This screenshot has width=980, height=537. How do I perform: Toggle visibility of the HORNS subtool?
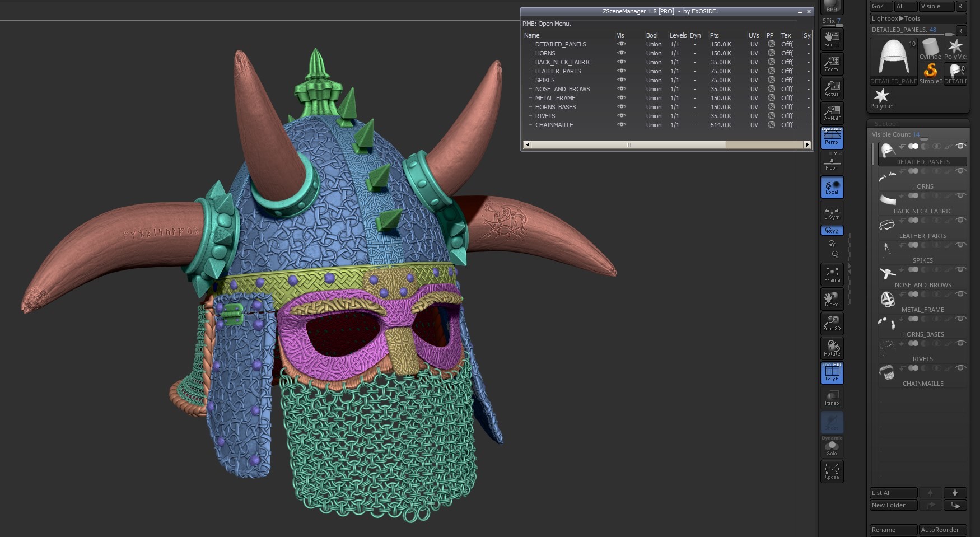(x=621, y=53)
